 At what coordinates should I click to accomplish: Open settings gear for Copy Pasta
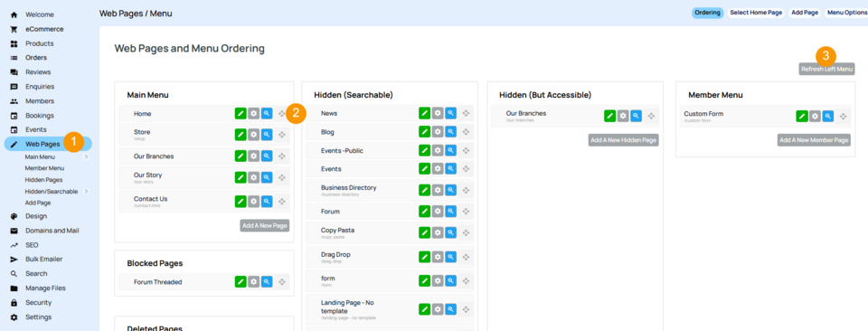[x=438, y=232]
